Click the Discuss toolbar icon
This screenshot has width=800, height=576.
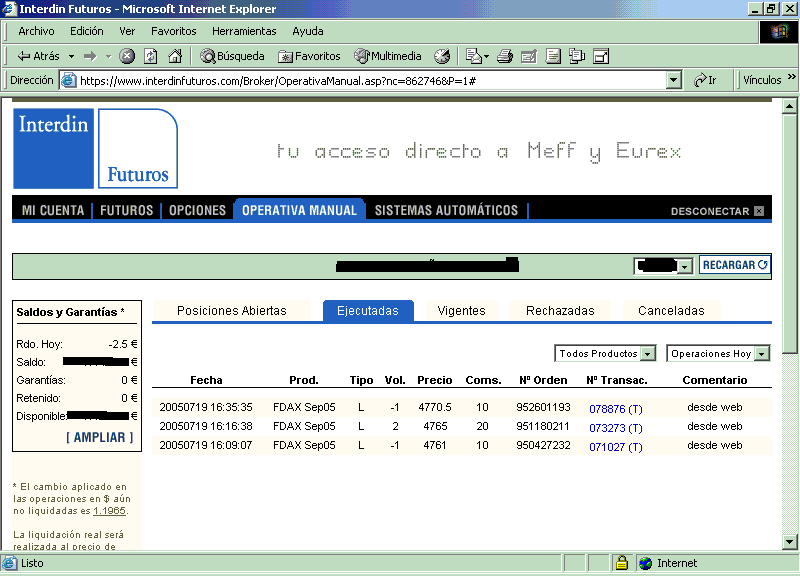[x=553, y=56]
